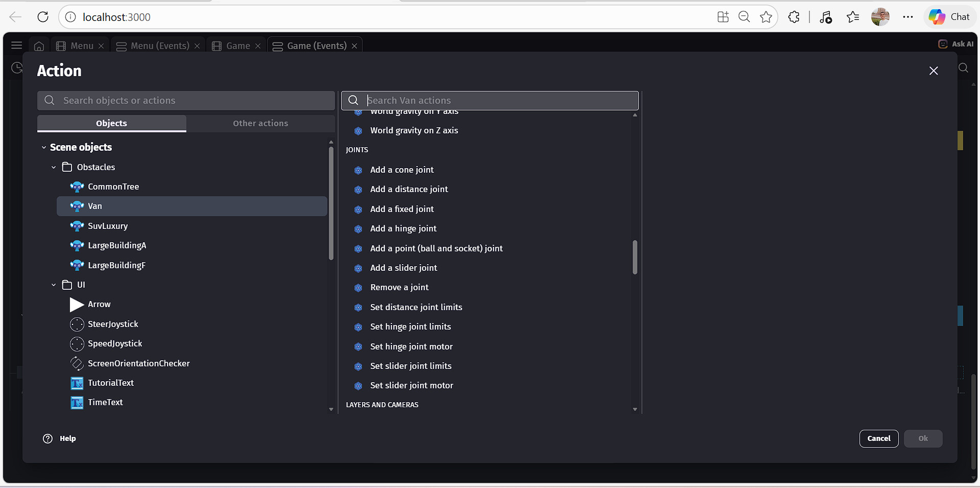Image resolution: width=980 pixels, height=488 pixels.
Task: Switch to the Menu (Events) tab
Action: (x=153, y=46)
